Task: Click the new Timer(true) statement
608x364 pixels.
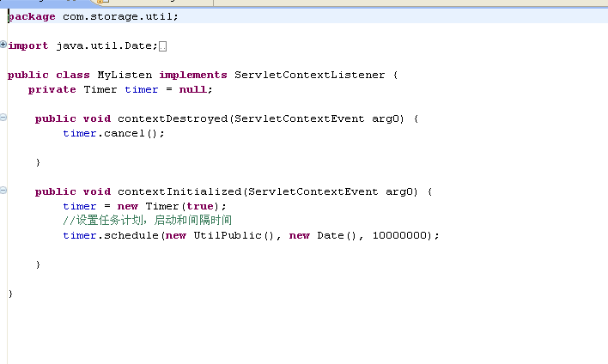Action: (144, 206)
